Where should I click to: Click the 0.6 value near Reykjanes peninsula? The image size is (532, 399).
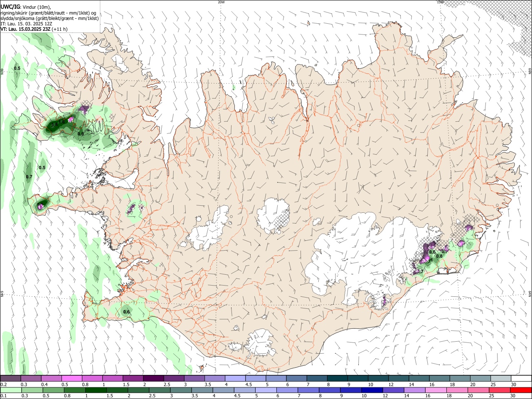126,312
